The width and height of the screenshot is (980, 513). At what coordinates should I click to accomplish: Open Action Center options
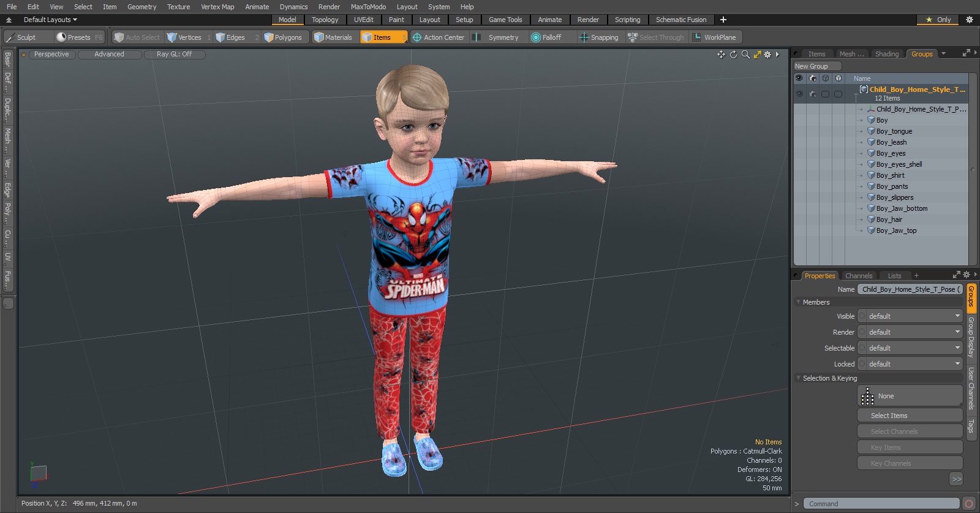(439, 37)
